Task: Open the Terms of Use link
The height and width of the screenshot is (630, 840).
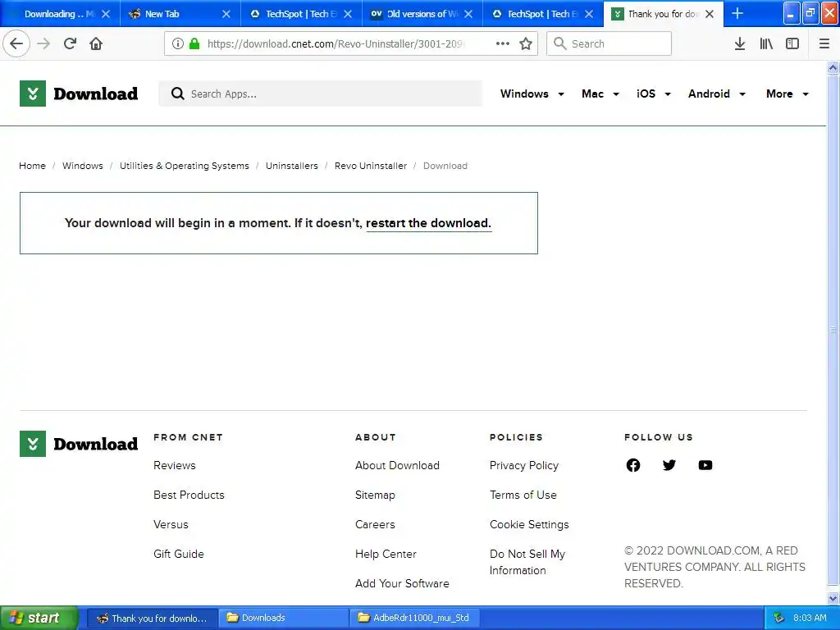Action: (523, 495)
